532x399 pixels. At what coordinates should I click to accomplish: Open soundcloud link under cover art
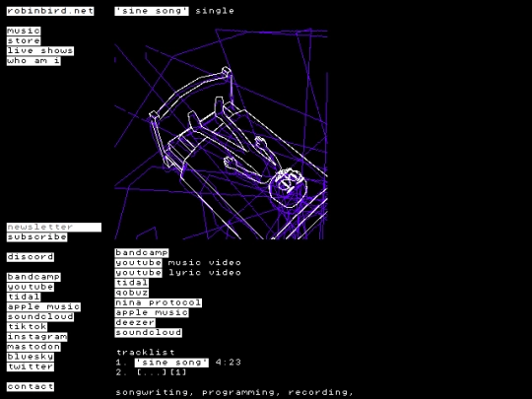click(x=148, y=333)
